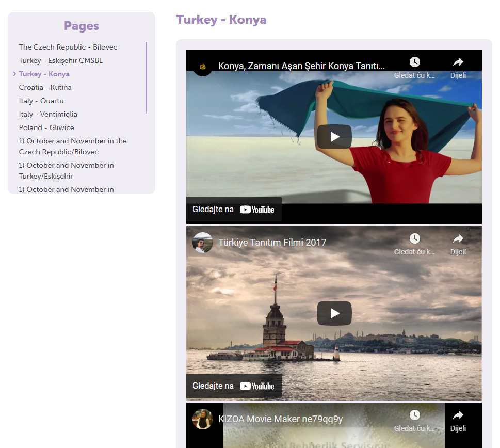Open The Czech Republic - Bílovec page
500x448 pixels.
coord(68,47)
